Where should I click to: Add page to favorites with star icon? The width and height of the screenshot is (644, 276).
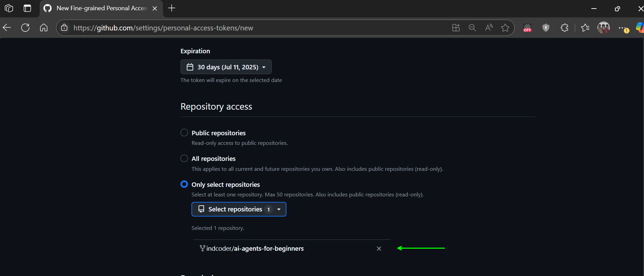[505, 28]
